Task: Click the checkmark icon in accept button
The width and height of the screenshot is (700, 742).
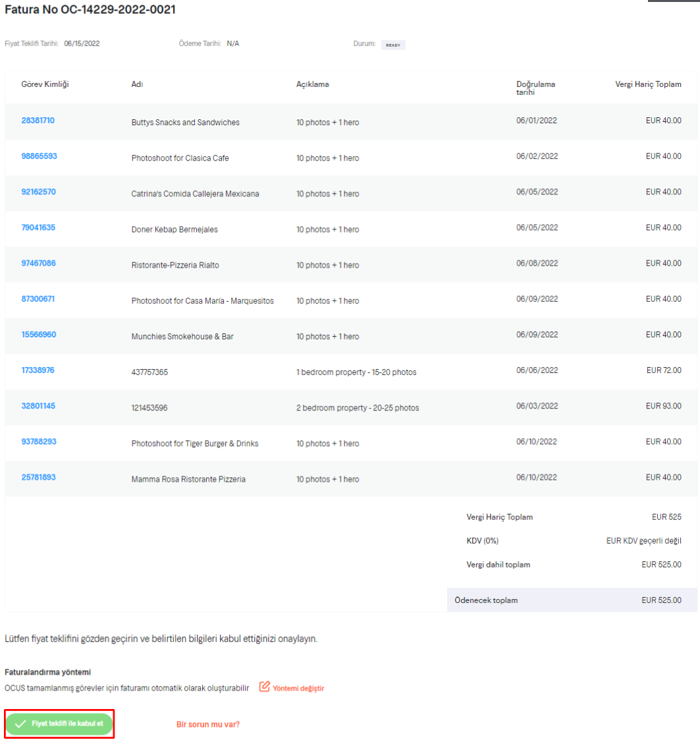Action: pos(20,724)
